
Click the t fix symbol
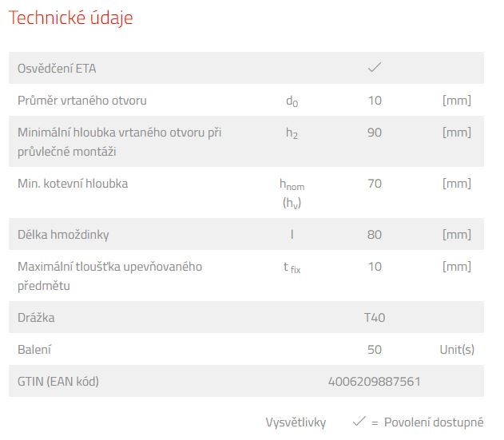[292, 268]
